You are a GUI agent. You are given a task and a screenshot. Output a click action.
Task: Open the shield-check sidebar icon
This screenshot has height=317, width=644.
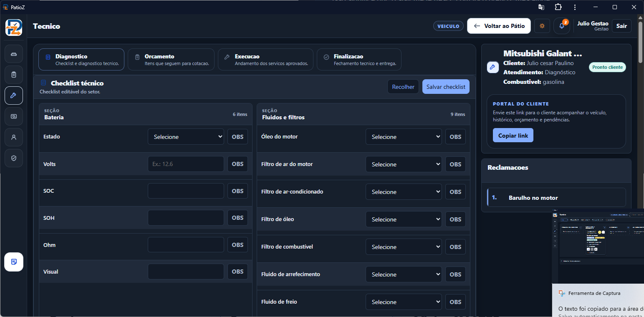click(14, 158)
